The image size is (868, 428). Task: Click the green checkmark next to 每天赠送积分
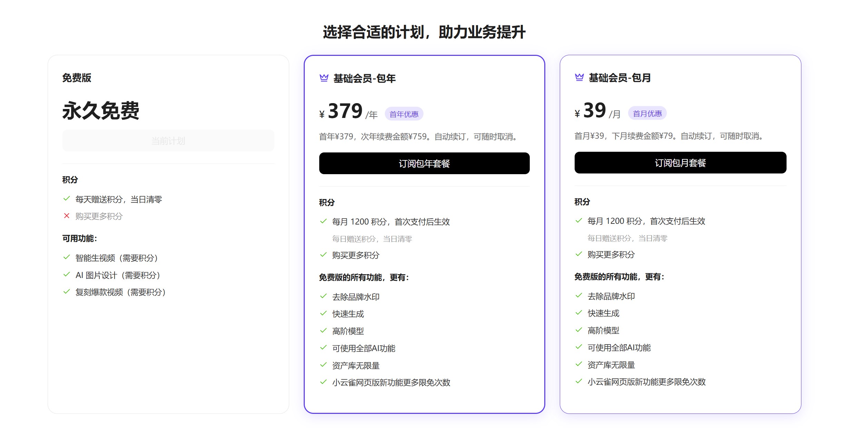point(66,199)
